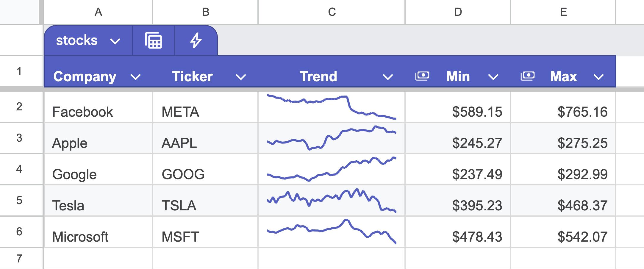Click the lightning bolt actions icon
The height and width of the screenshot is (269, 644).
(x=196, y=40)
